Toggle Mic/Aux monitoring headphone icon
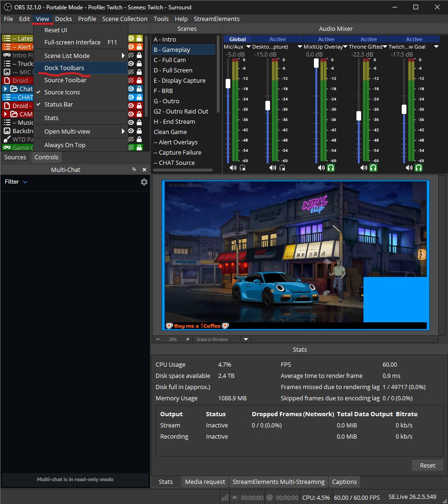The image size is (448, 504). pyautogui.click(x=242, y=168)
